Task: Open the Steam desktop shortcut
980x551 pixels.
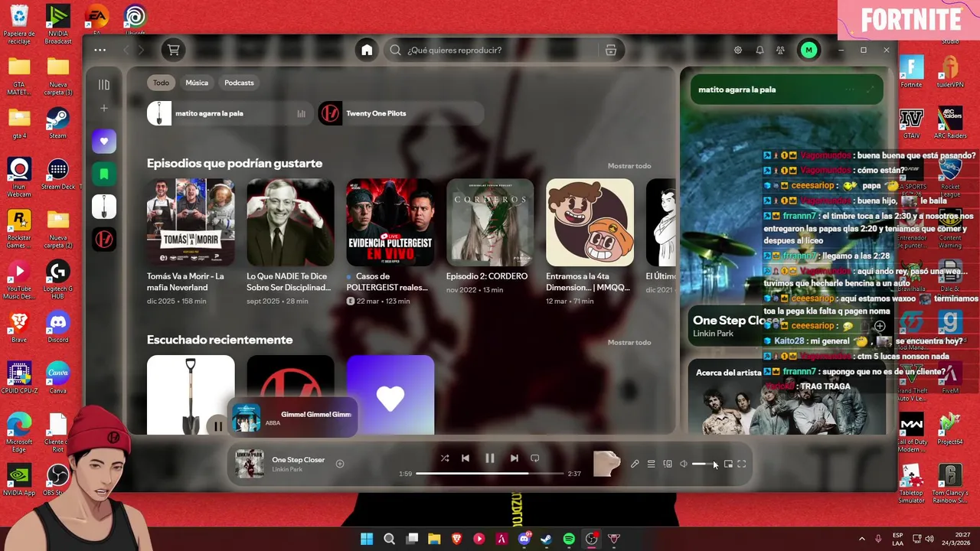Action: 57,122
